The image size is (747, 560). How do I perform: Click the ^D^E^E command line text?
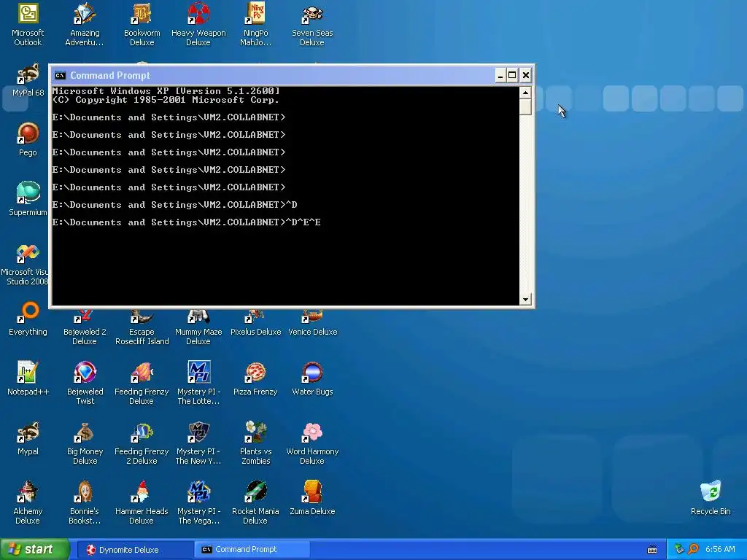[303, 222]
